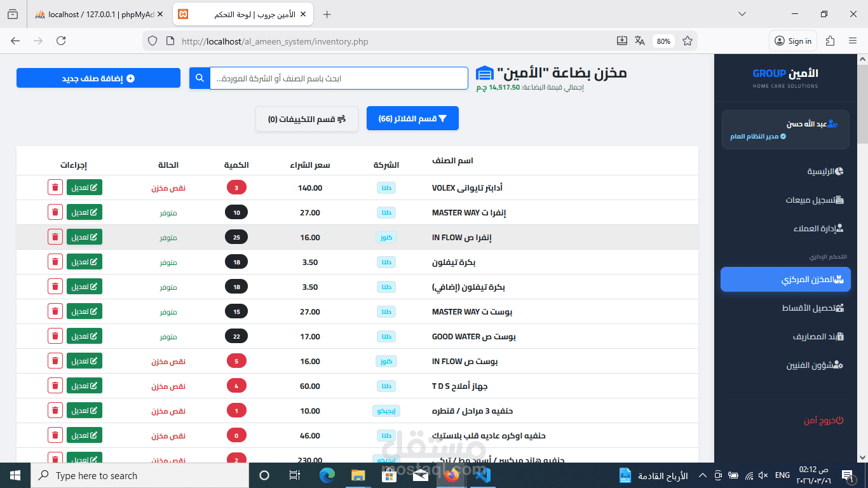
Task: Open File Explorer from the taskbar
Action: [x=358, y=475]
